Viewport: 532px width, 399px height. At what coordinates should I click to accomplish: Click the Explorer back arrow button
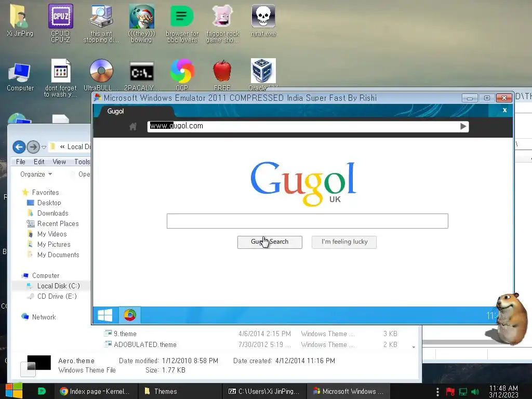click(x=19, y=147)
